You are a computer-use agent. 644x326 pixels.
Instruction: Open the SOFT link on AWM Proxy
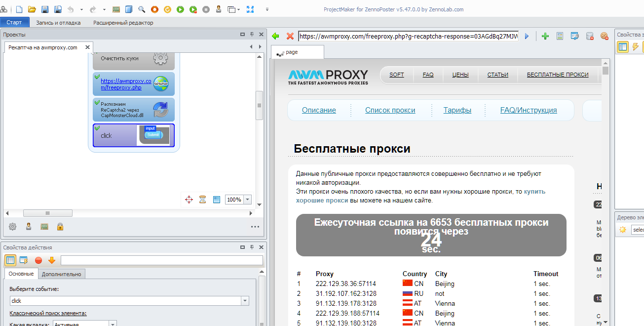397,75
